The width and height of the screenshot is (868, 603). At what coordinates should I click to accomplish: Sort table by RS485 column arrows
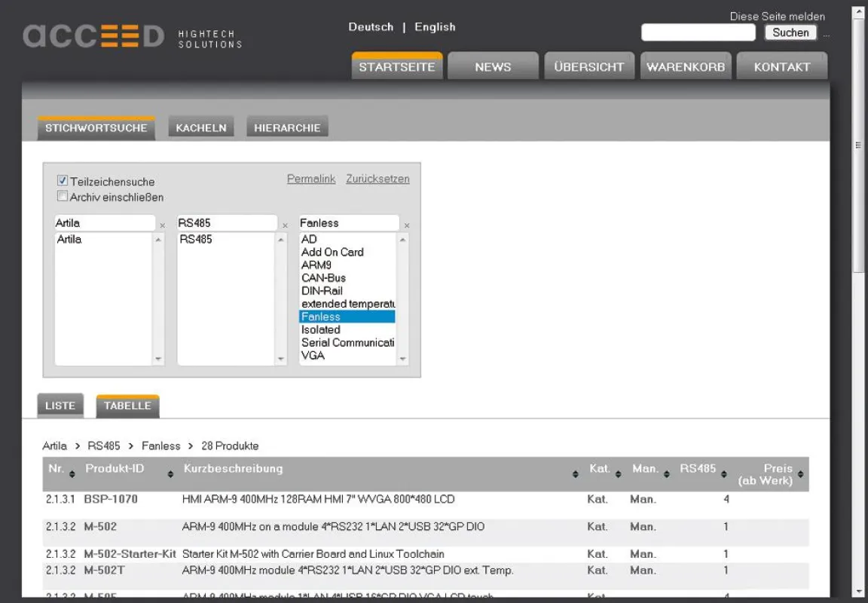click(x=723, y=475)
